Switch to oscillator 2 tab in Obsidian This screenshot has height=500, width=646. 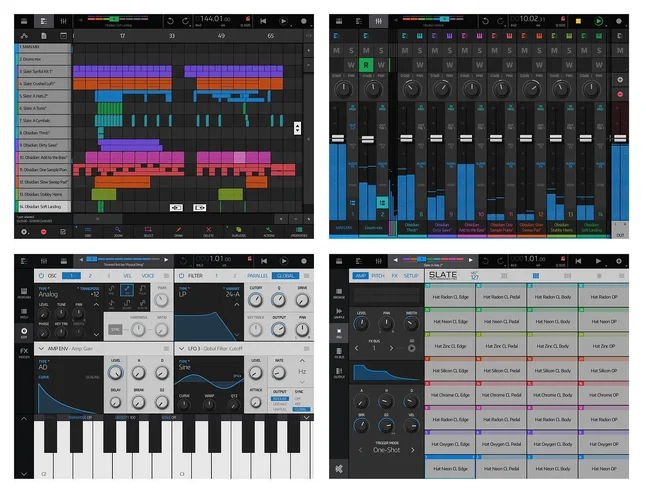tap(90, 276)
